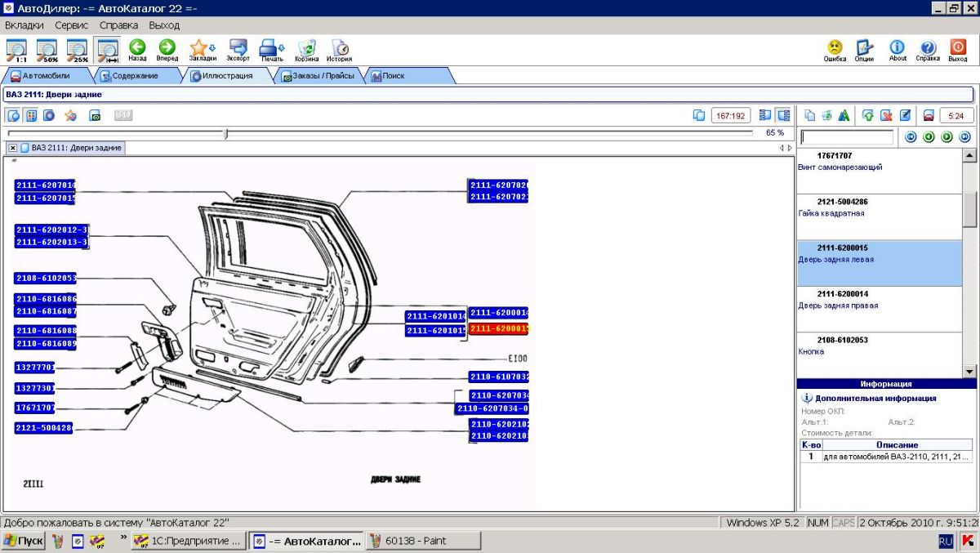Image resolution: width=980 pixels, height=553 pixels.
Task: Click the 2110-6207034-0 label in the diagram
Action: (x=492, y=408)
